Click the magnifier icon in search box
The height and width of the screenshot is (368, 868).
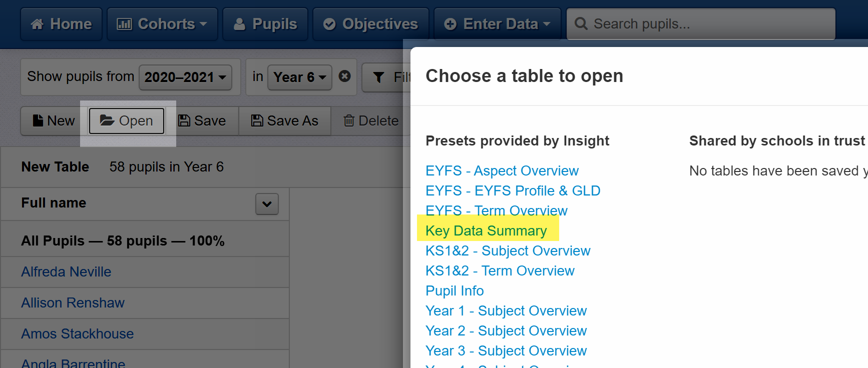pyautogui.click(x=581, y=23)
